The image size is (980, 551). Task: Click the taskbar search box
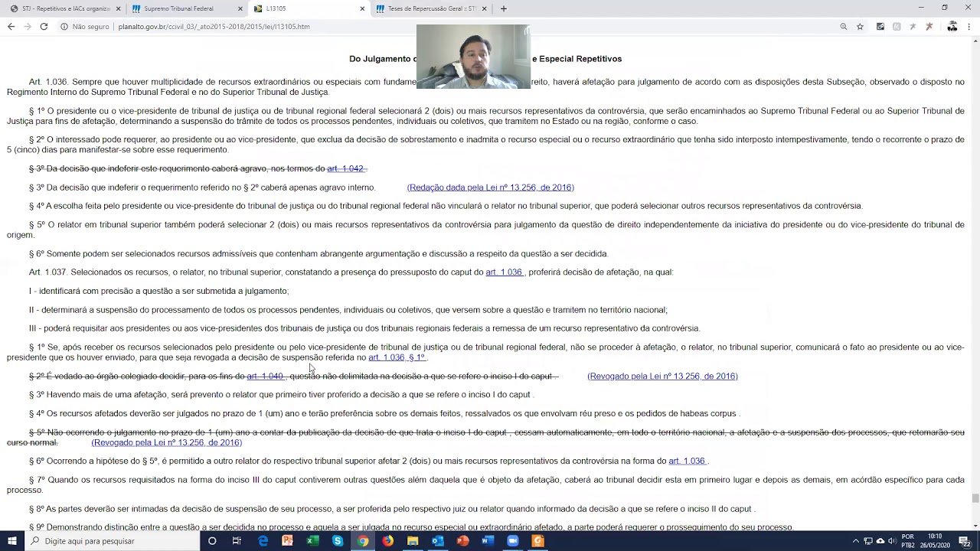point(112,541)
